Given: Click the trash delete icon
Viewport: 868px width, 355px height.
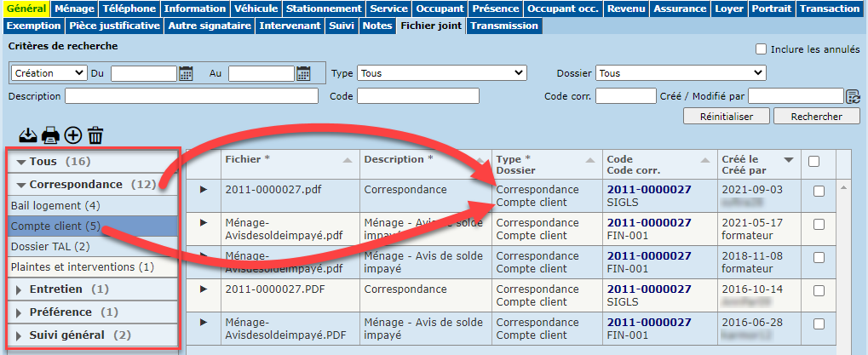Looking at the screenshot, I should click(95, 135).
